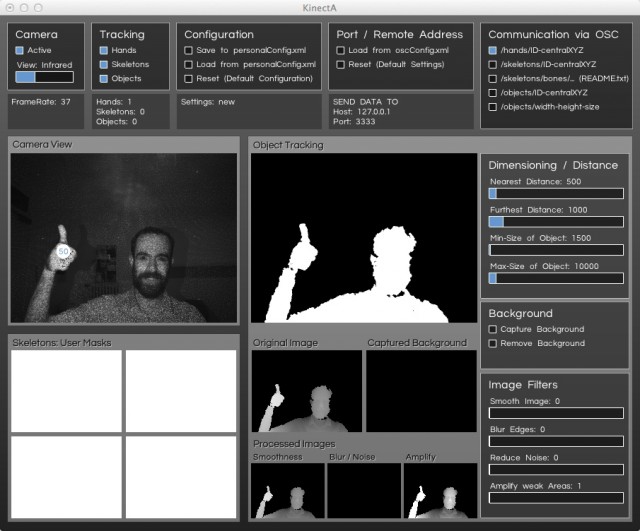Tick Reset (Default Configuration) option
Image resolution: width=640 pixels, height=531 pixels.
click(189, 78)
